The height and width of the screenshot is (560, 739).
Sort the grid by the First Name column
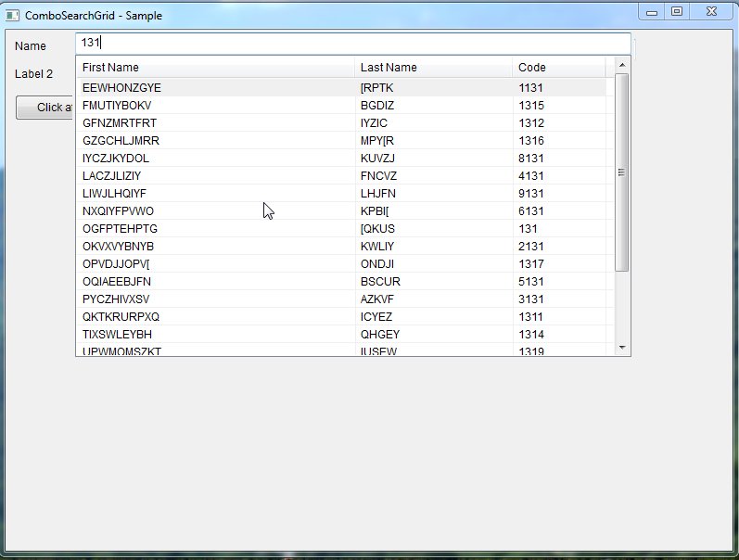215,68
